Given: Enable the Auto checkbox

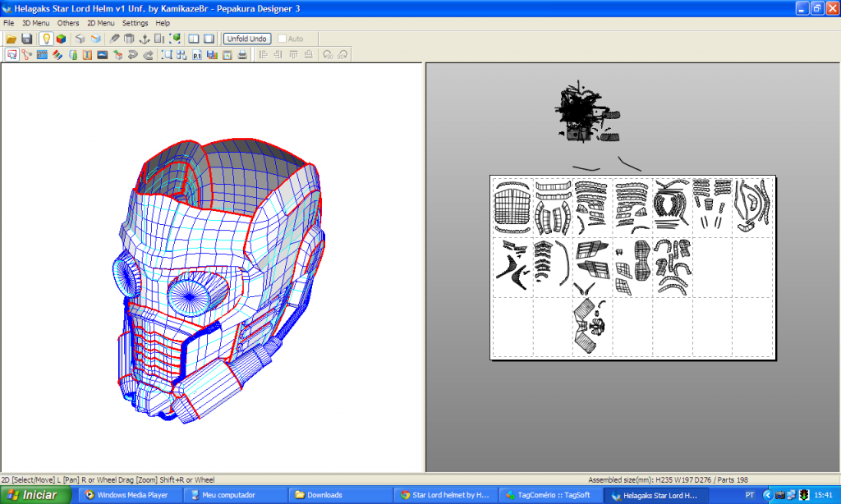Looking at the screenshot, I should 283,39.
